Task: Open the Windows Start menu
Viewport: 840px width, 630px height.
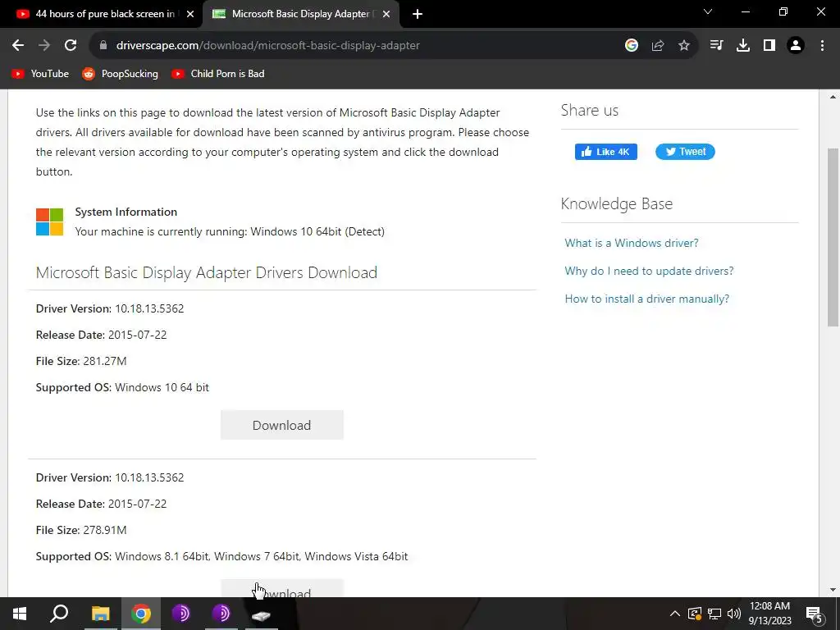Action: tap(20, 614)
